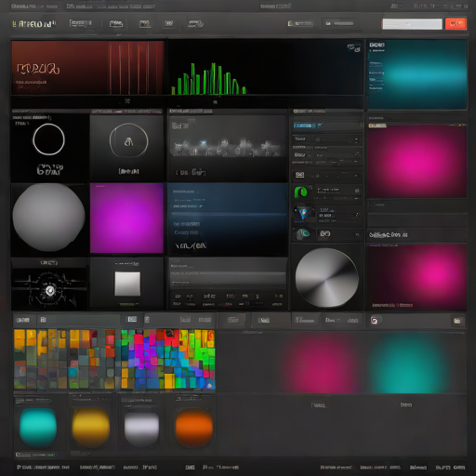Viewport: 476px width, 476px height.
Task: Pick the large grey sphere tile
Action: [x=48, y=218]
